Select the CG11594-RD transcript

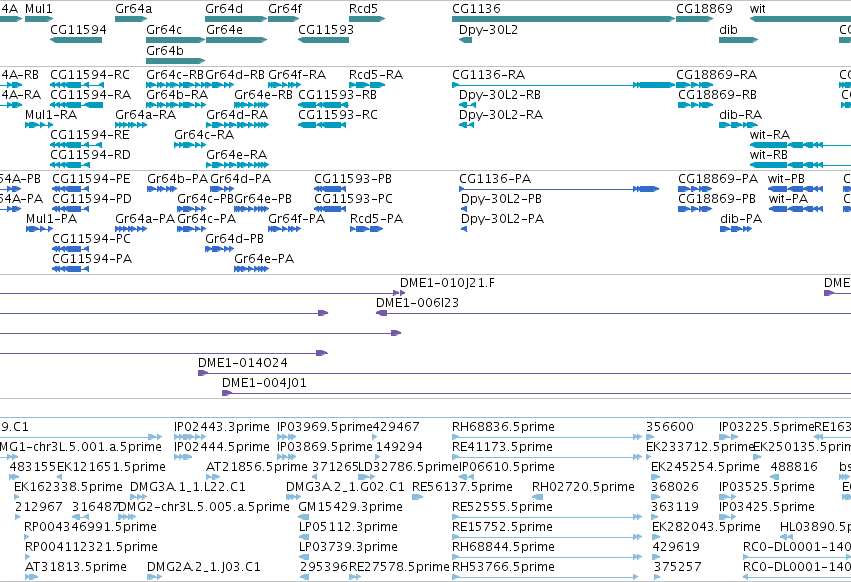click(69, 165)
